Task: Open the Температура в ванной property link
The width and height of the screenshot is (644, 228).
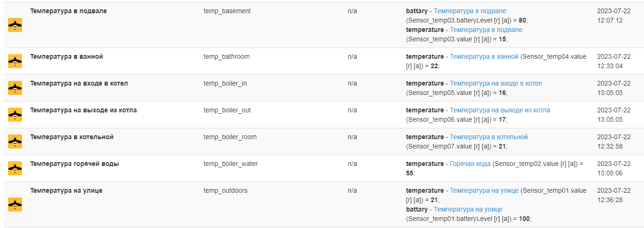Action: [484, 56]
